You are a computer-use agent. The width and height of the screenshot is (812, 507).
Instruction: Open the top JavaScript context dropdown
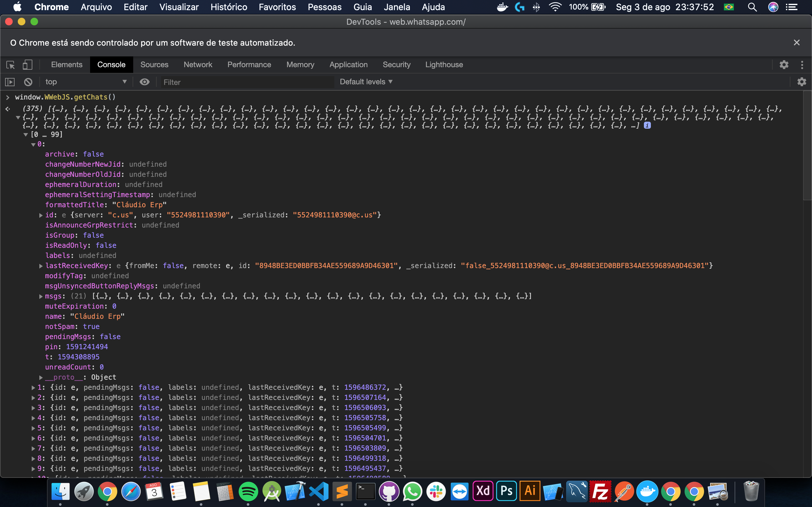(x=86, y=82)
